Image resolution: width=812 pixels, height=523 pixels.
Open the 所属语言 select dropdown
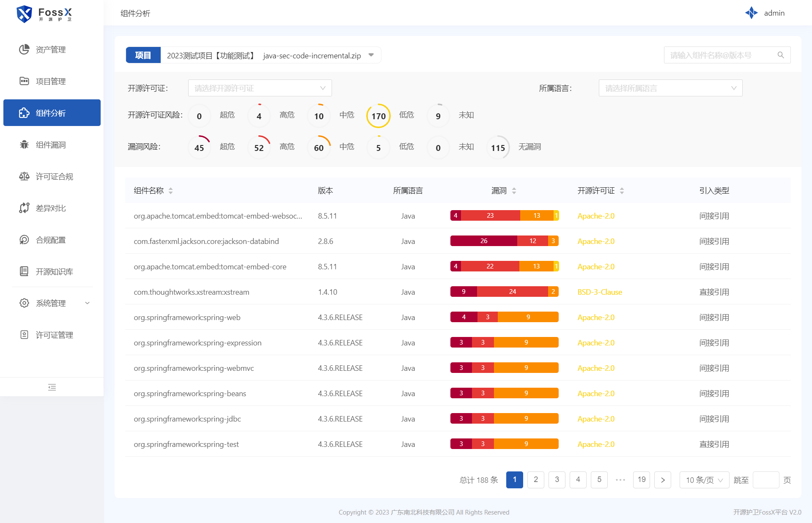pyautogui.click(x=670, y=88)
